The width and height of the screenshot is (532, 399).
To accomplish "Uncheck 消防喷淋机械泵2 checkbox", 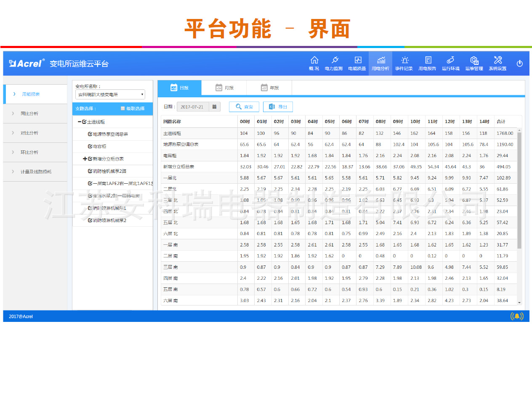I will 90,220.
